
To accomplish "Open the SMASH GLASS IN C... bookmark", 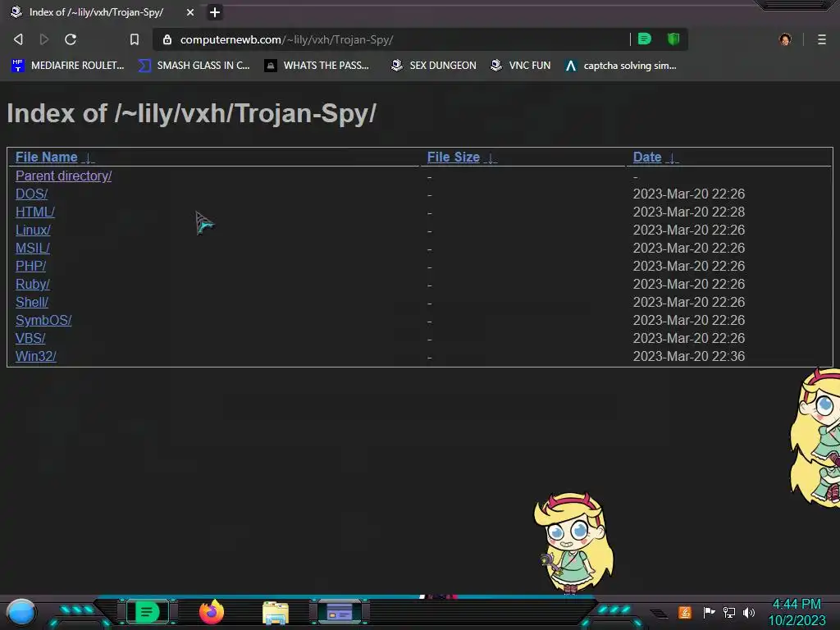I will point(194,66).
